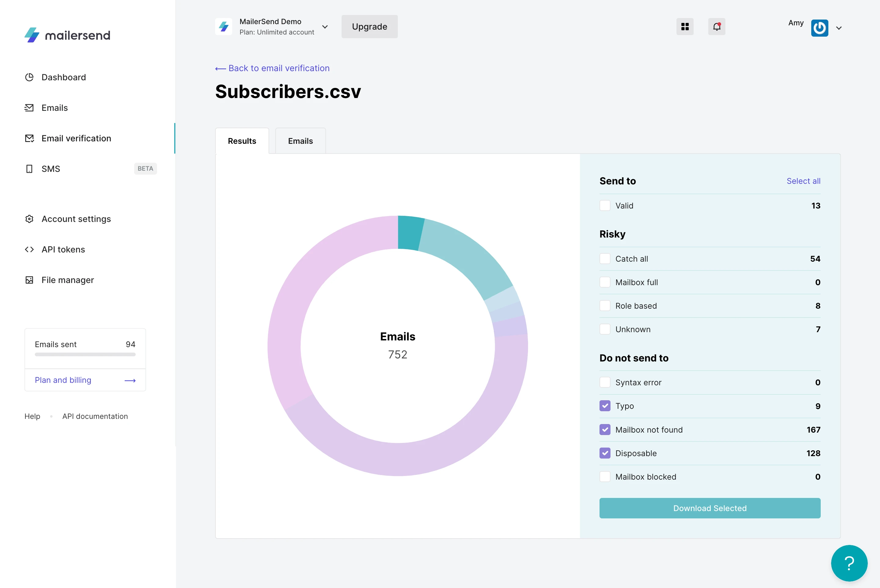The height and width of the screenshot is (588, 880).
Task: Click the MailerSend Demo account logo
Action: 224,27
